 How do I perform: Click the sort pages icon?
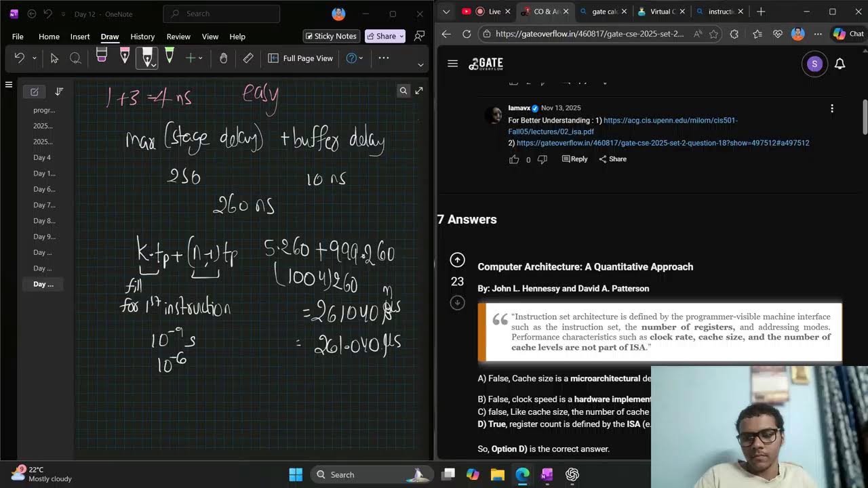click(59, 91)
